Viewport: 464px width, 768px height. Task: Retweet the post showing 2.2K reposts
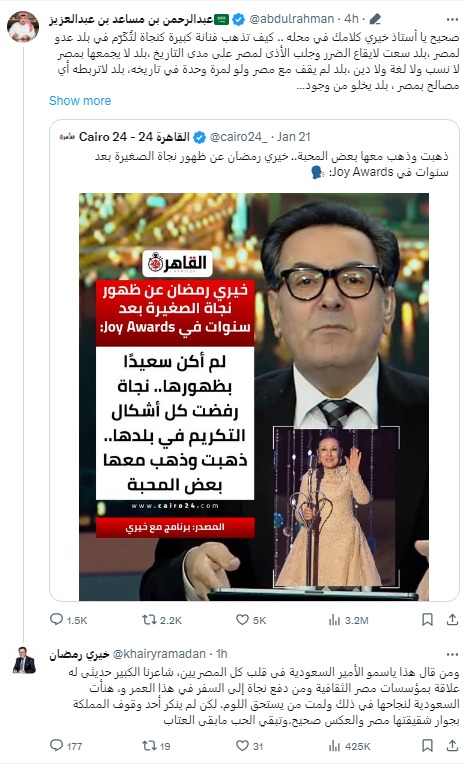click(x=161, y=620)
